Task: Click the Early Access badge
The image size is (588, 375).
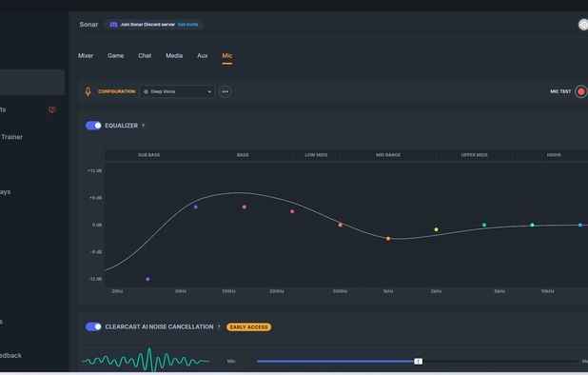Action: pyautogui.click(x=248, y=327)
